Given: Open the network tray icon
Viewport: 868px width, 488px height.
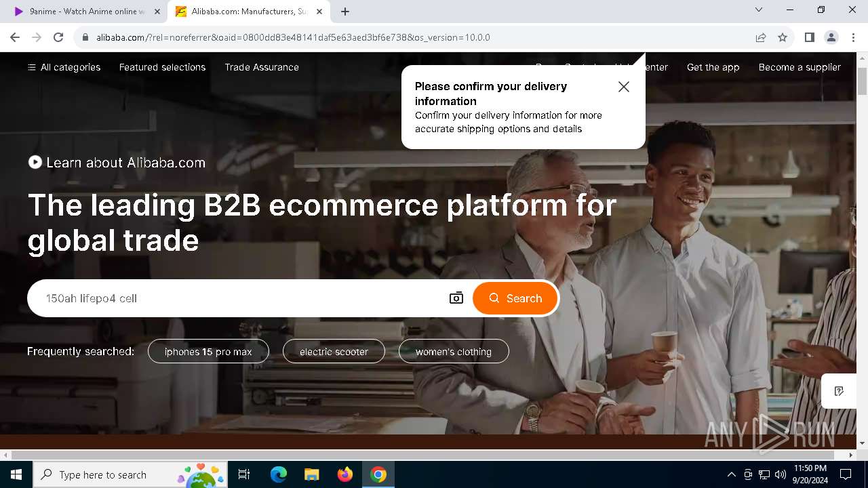Looking at the screenshot, I should [764, 474].
